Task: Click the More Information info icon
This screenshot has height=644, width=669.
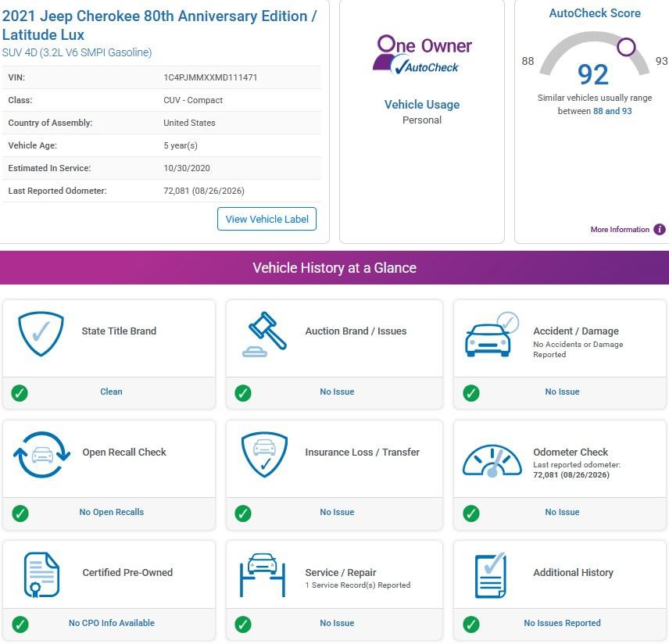Action: point(660,229)
